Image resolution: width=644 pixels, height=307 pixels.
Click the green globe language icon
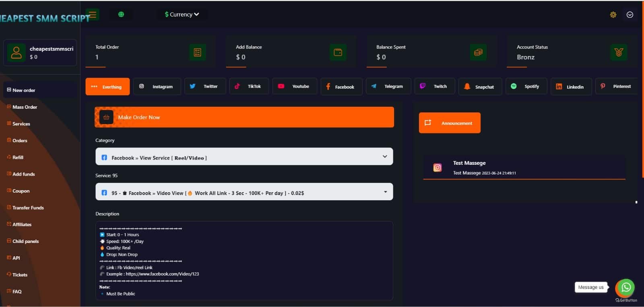121,15
